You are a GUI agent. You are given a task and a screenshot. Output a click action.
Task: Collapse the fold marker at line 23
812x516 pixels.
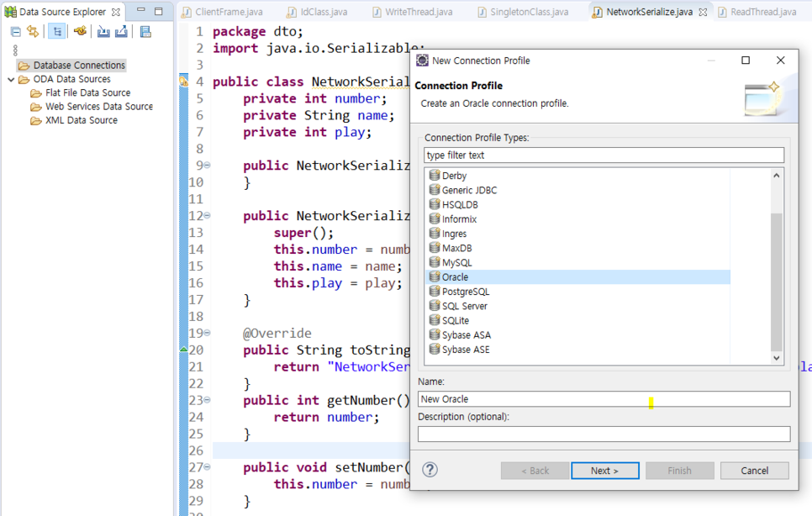[x=207, y=400]
